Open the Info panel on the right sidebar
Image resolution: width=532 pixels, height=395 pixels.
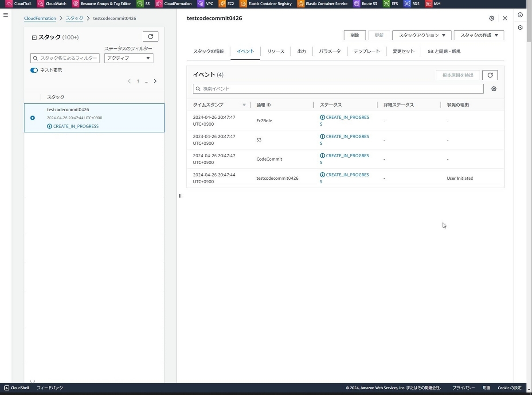coord(520,15)
